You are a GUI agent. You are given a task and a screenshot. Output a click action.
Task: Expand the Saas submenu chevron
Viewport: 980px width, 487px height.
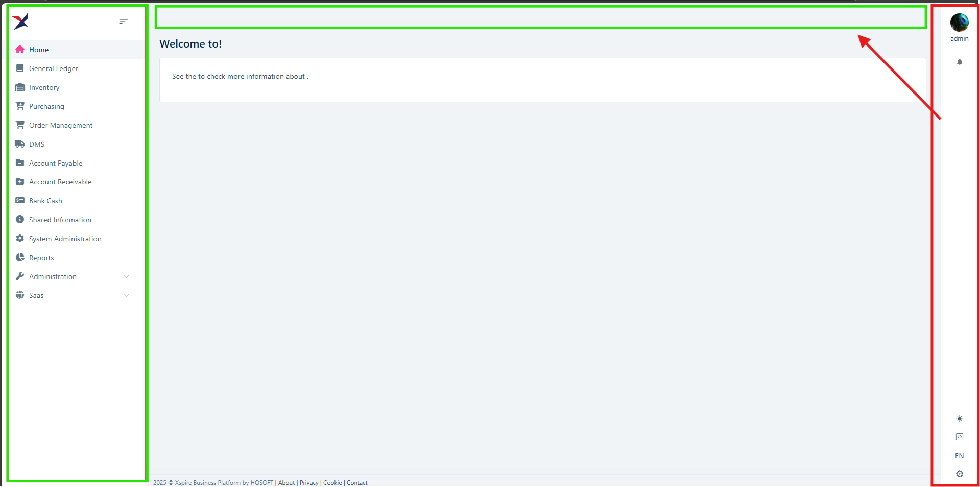126,295
